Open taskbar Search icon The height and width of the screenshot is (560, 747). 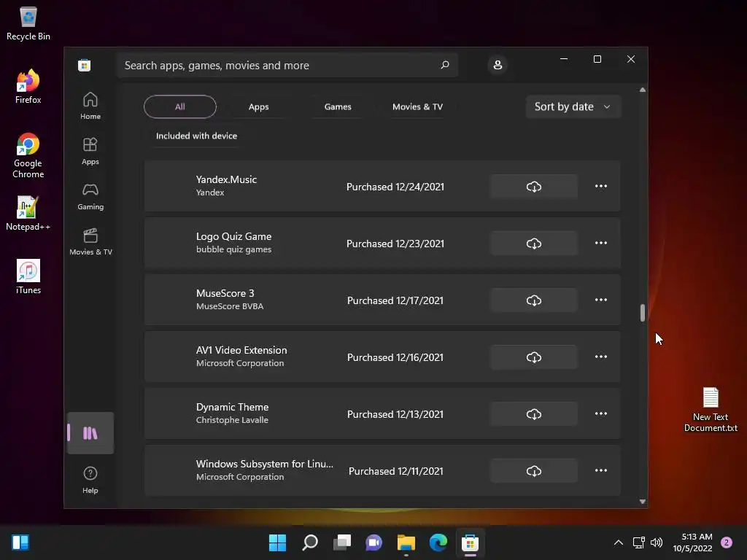(x=309, y=542)
